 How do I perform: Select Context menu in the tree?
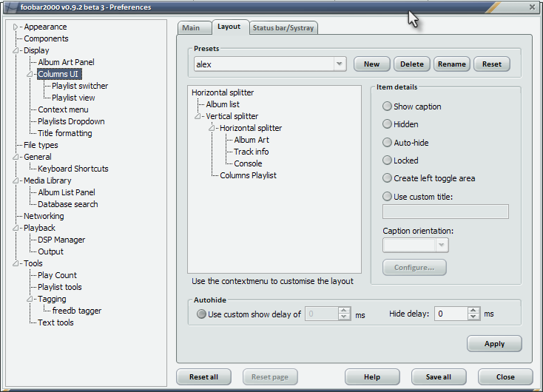point(63,109)
